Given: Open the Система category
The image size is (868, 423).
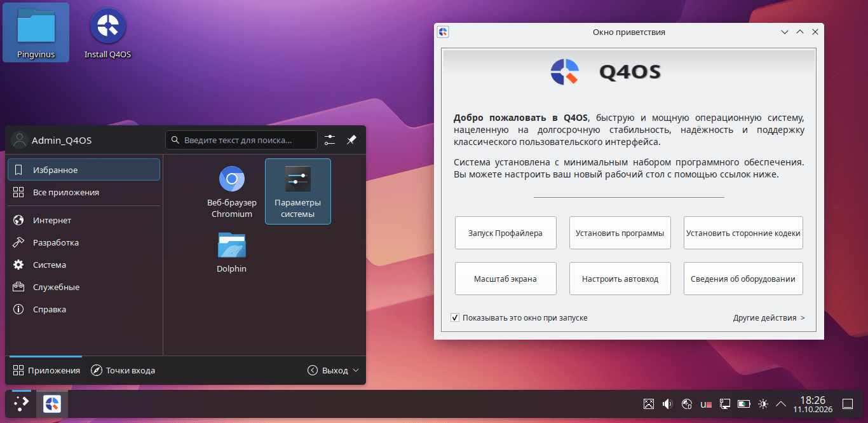Looking at the screenshot, I should pyautogui.click(x=84, y=265).
